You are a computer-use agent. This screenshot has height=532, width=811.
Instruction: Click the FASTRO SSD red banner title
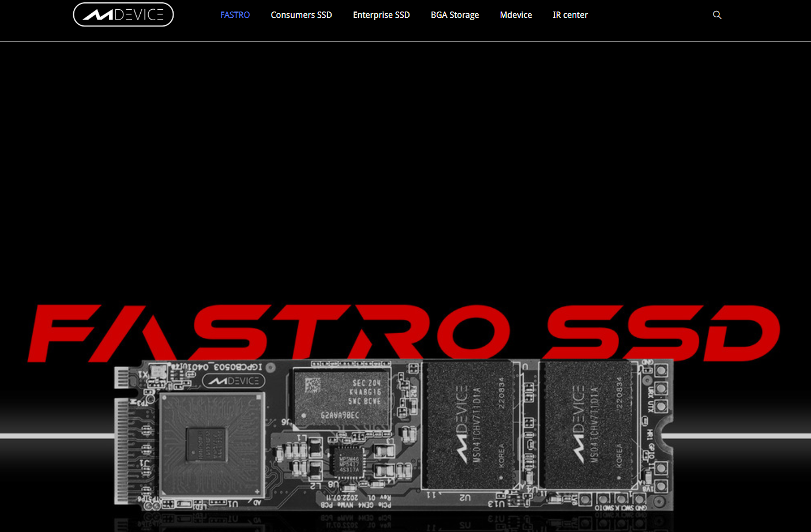pos(404,333)
